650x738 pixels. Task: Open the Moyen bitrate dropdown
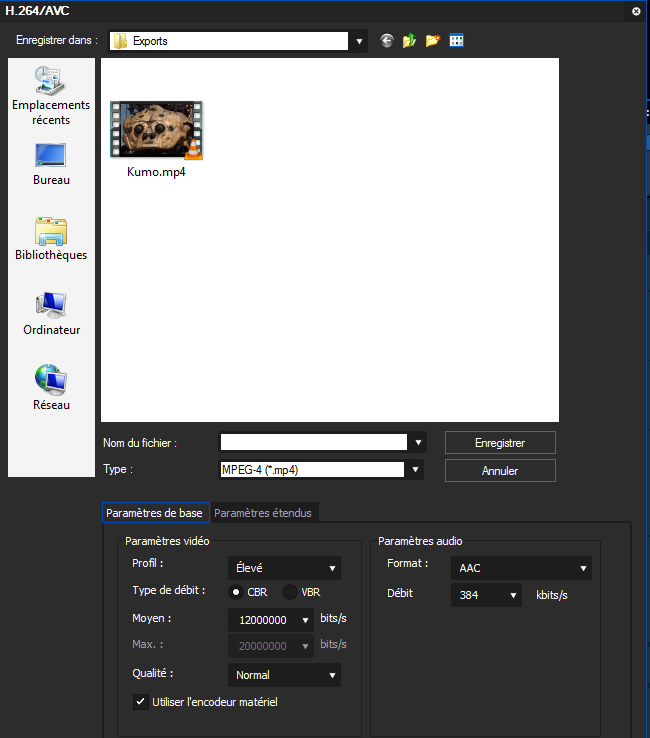click(x=271, y=620)
